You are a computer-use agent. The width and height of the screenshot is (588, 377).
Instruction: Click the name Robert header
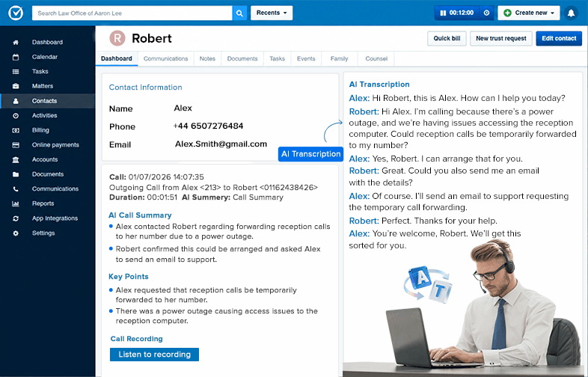click(152, 38)
